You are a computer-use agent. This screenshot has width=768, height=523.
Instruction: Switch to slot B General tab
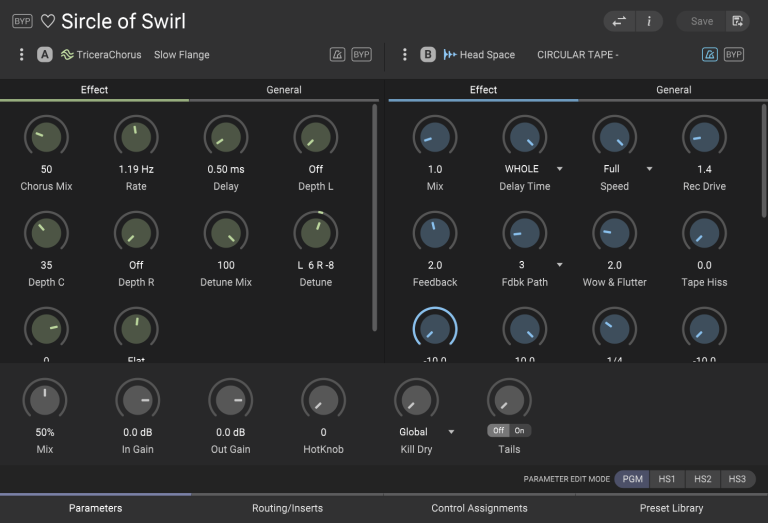(x=673, y=90)
